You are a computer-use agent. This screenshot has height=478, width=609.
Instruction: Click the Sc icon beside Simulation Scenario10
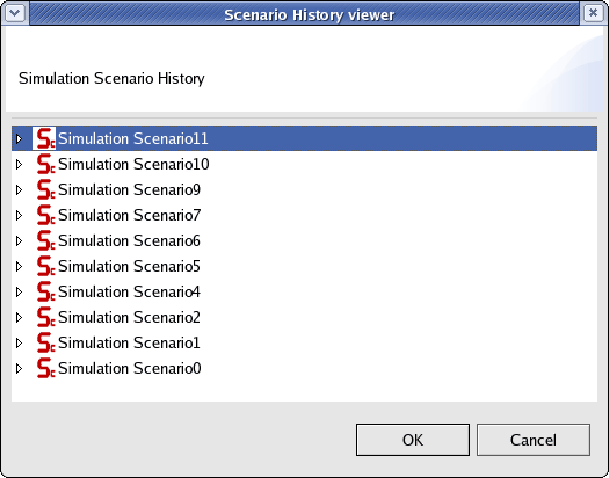point(46,164)
